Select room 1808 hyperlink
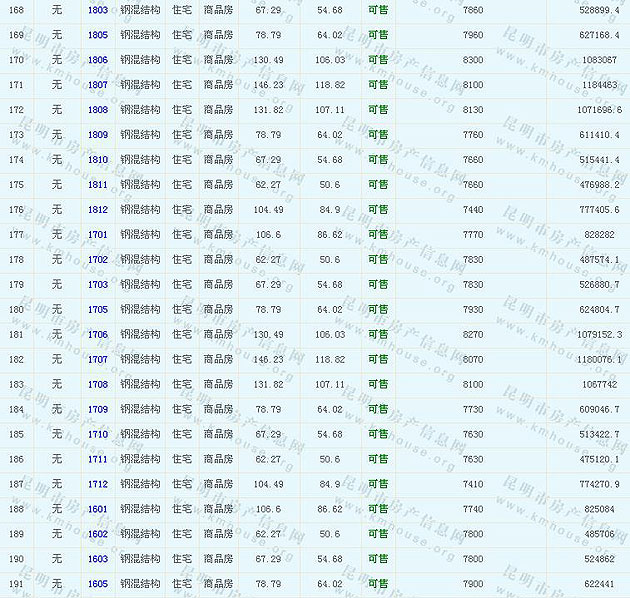 97,110
